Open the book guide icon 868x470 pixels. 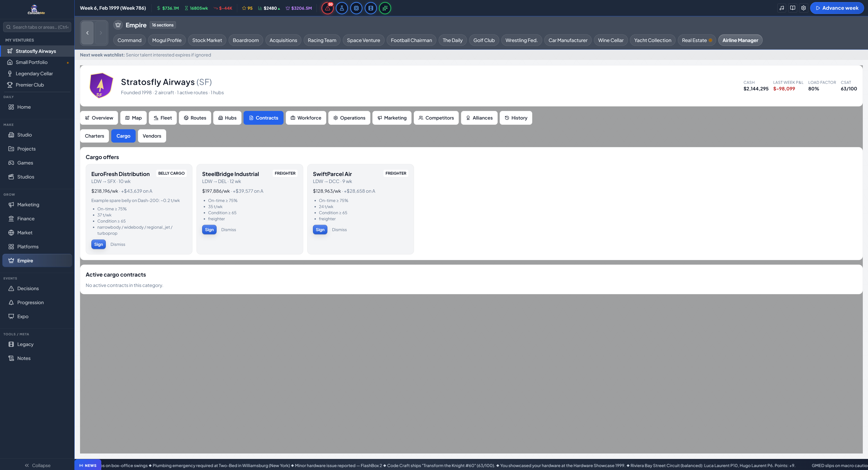pyautogui.click(x=792, y=8)
